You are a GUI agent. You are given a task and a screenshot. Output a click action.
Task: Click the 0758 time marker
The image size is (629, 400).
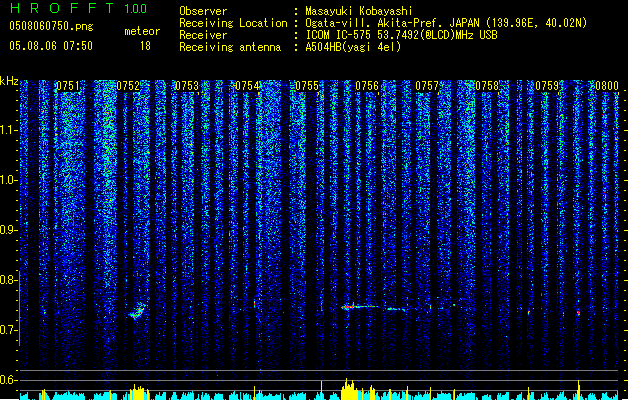487,86
